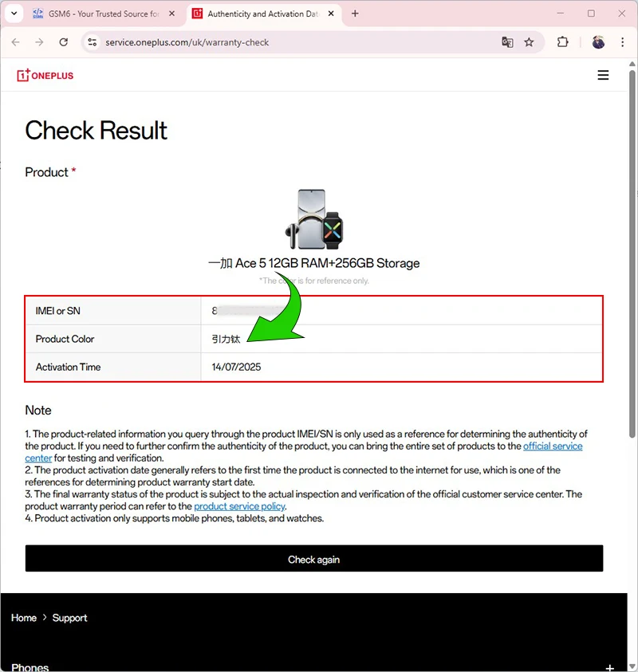Open the Chrome three-dot menu

[x=622, y=42]
